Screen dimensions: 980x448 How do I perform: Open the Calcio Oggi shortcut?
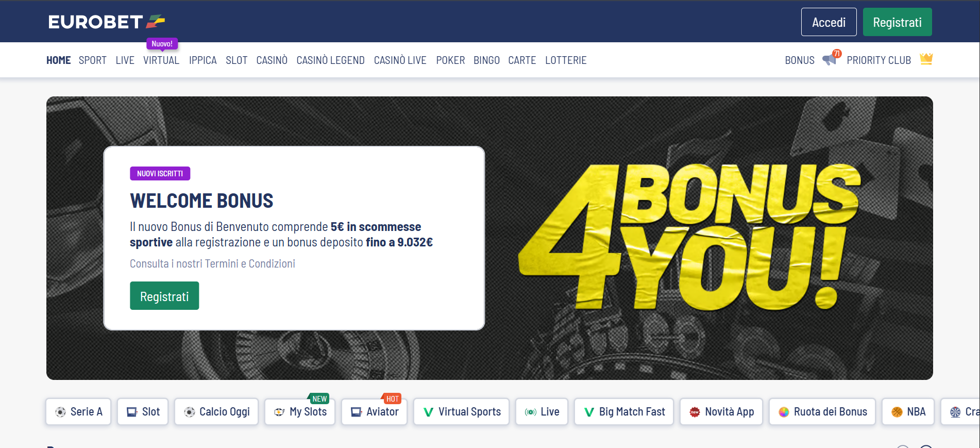click(216, 412)
